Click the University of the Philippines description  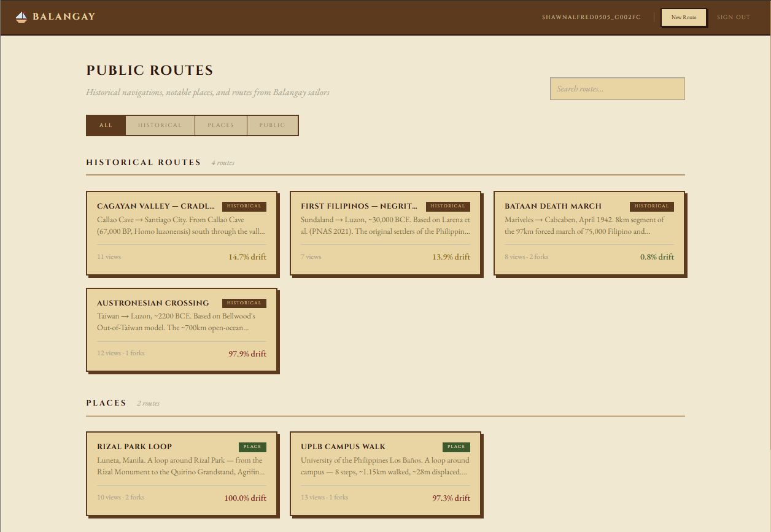385,466
